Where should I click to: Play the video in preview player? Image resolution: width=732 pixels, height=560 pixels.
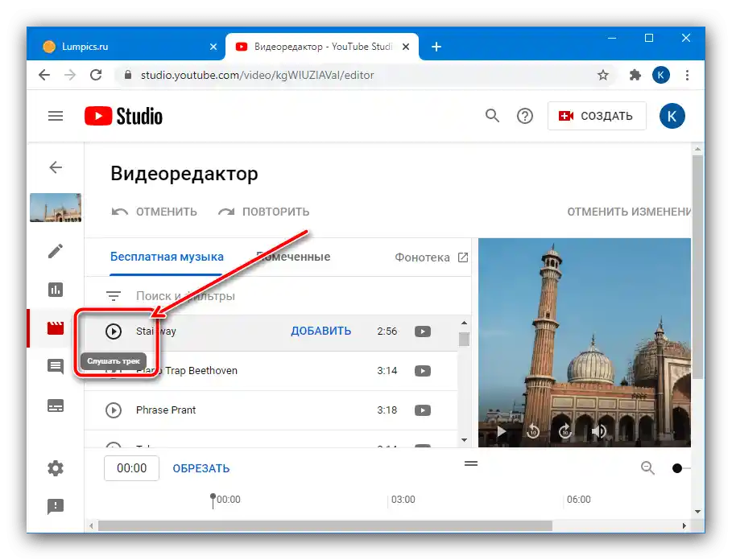point(501,431)
